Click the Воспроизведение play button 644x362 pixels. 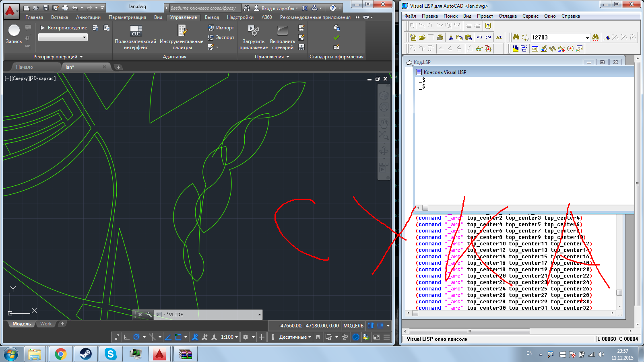click(x=64, y=28)
